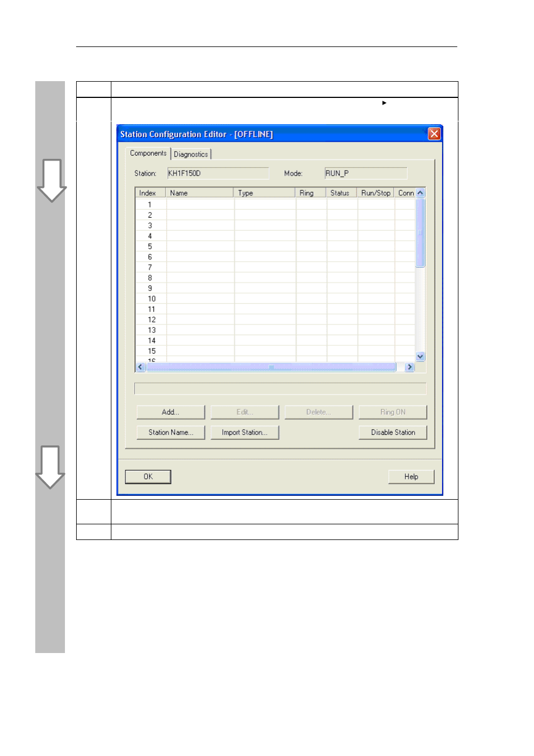
Task: Click Import Station... button
Action: [x=245, y=433]
